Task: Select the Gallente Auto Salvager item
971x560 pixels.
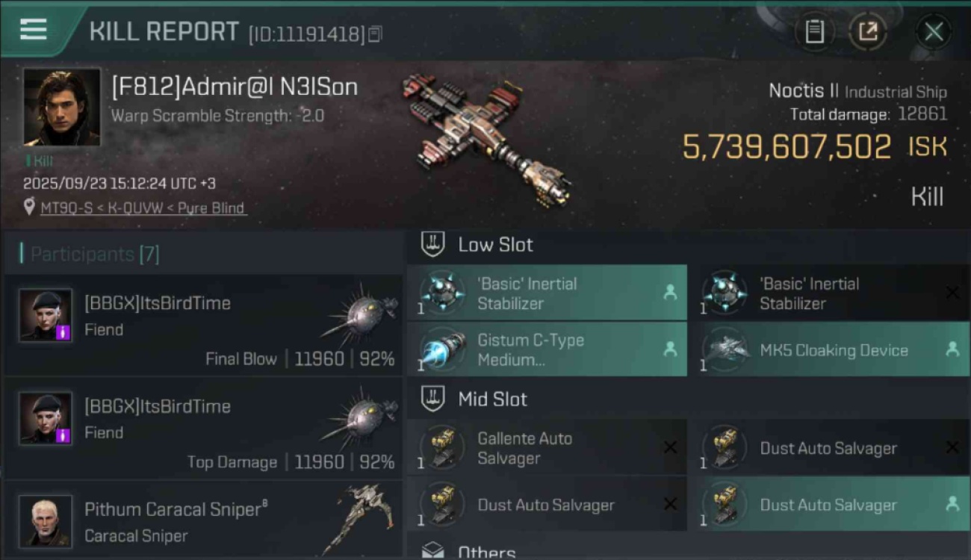Action: pos(547,447)
